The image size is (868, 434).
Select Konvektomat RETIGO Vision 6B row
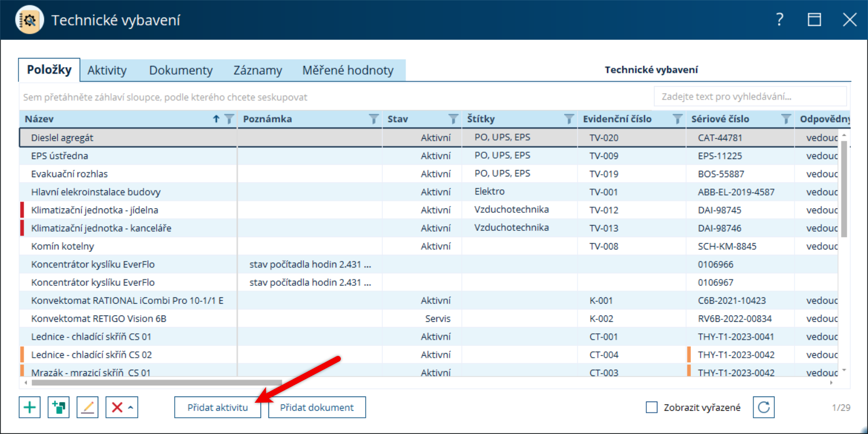pos(430,319)
